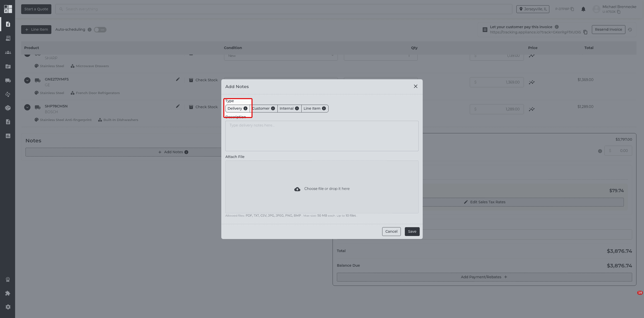Open the reports chart sidebar icon
Image resolution: width=644 pixels, height=318 pixels.
click(x=8, y=136)
